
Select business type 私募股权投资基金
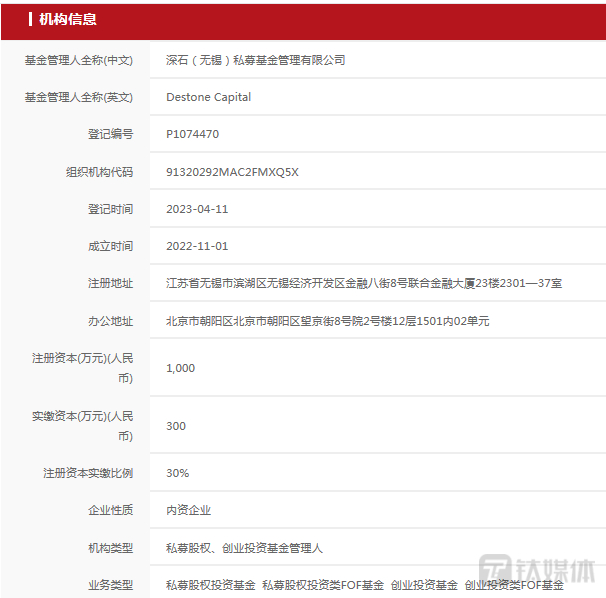[211, 585]
